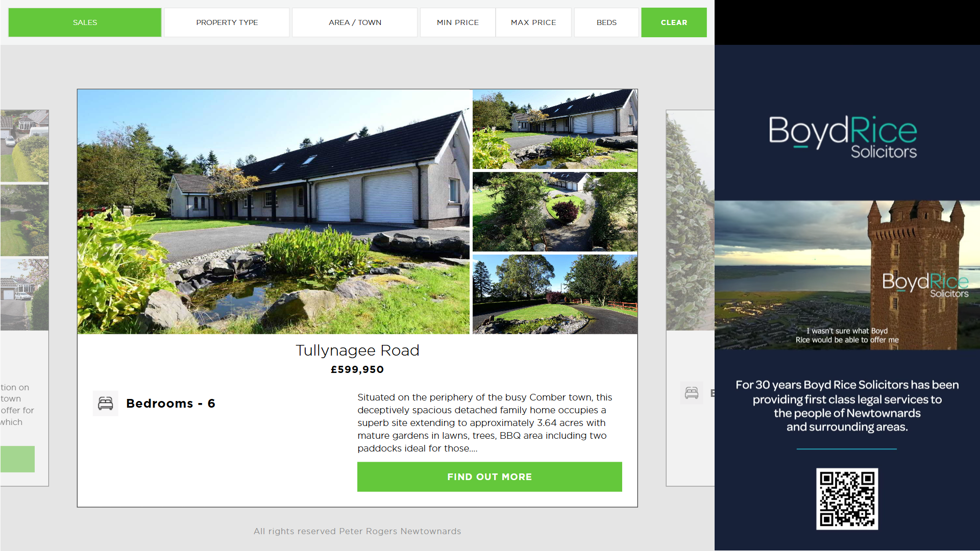Select the Sales tab
The image size is (980, 551).
coord(85,22)
